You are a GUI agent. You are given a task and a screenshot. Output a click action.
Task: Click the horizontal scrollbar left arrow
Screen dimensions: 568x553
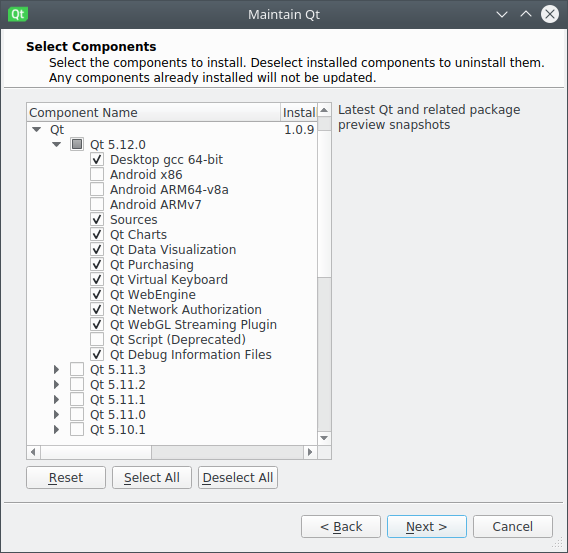[x=33, y=452]
